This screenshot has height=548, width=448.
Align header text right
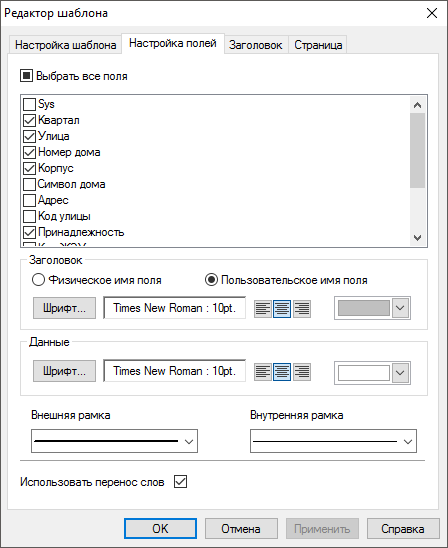[302, 309]
